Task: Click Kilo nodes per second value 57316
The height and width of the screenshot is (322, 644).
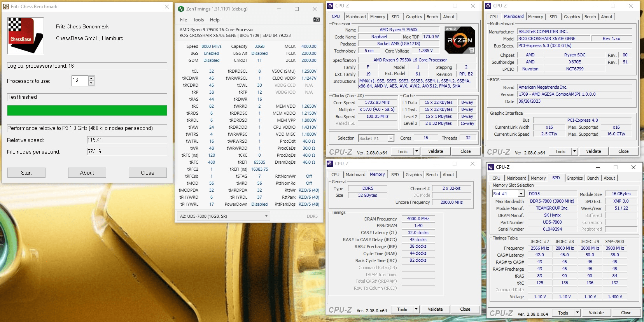Action: [x=127, y=152]
